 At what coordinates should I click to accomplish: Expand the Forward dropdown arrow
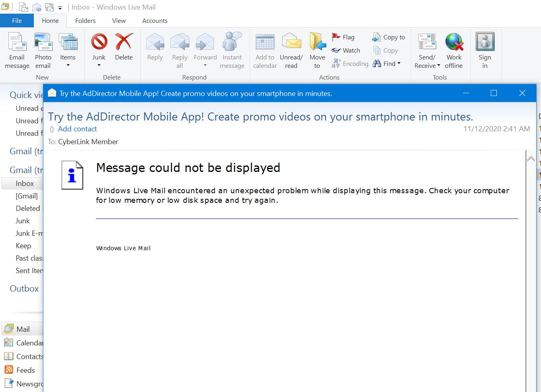(205, 65)
